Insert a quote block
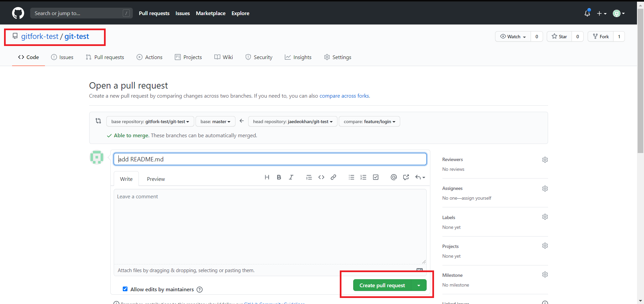The width and height of the screenshot is (644, 304). pyautogui.click(x=309, y=177)
